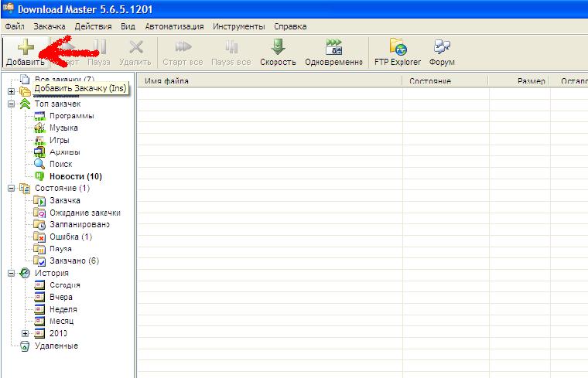This screenshot has height=378, width=588.
Task: Open the Автоматизация menu
Action: click(174, 26)
